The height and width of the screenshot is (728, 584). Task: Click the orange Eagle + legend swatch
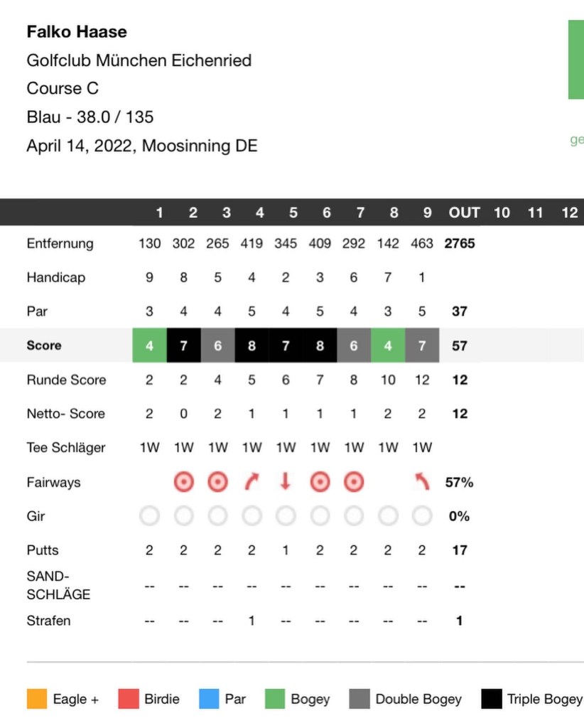pos(36,699)
